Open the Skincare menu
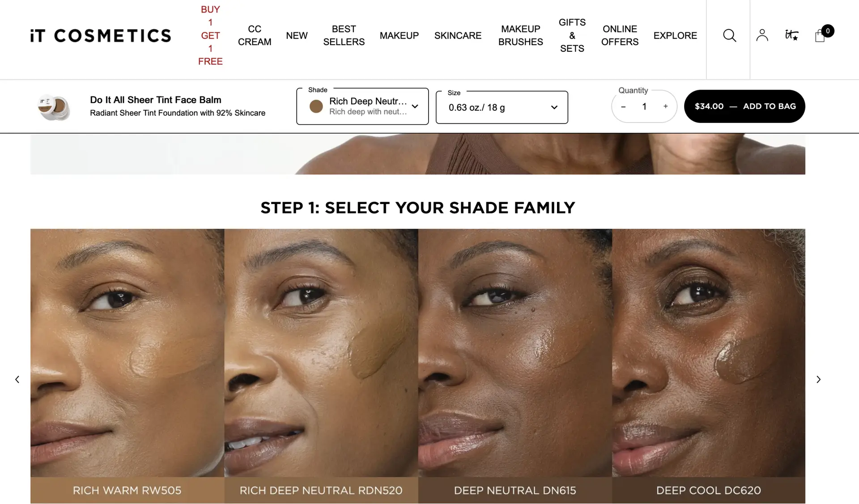859x504 pixels. click(x=458, y=35)
